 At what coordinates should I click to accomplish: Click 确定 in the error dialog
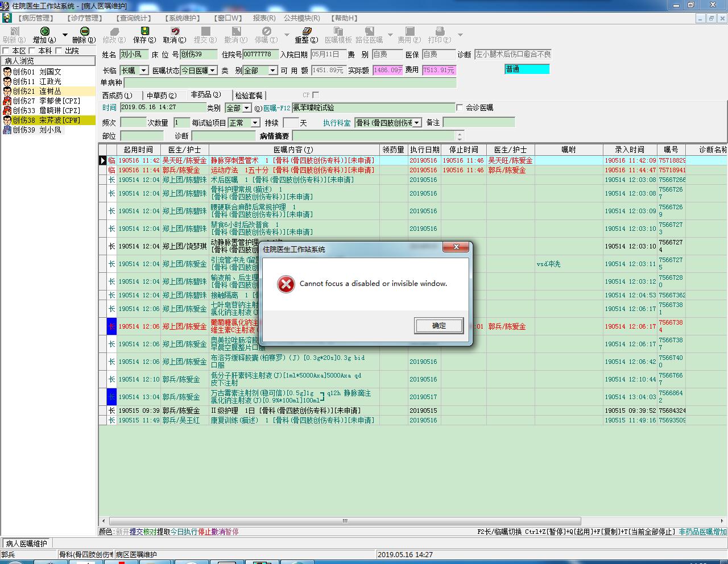439,326
